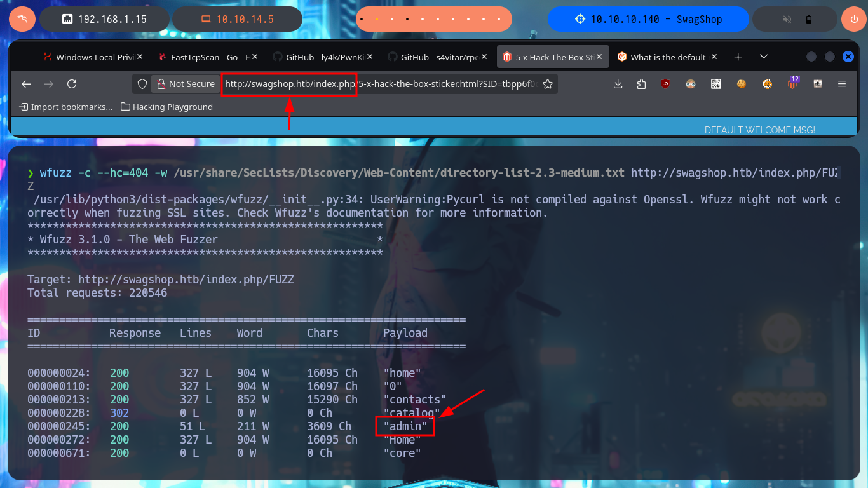Click the "catalog" payload row

click(x=411, y=413)
